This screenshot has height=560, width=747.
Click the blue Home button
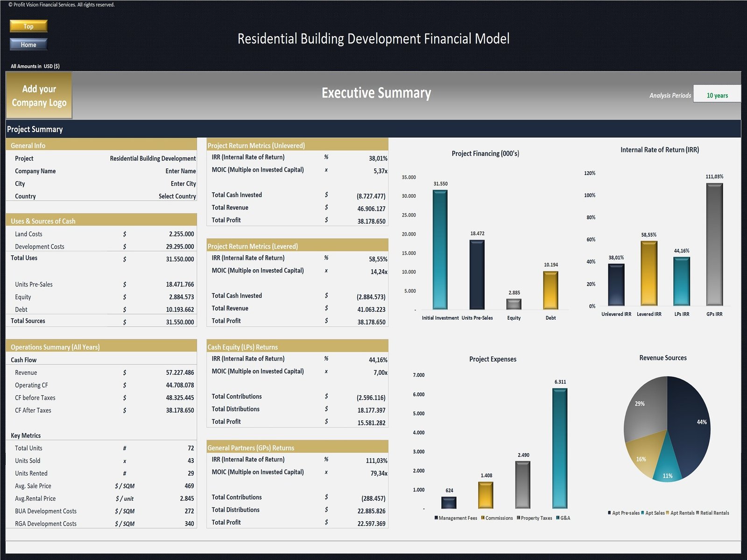[28, 44]
